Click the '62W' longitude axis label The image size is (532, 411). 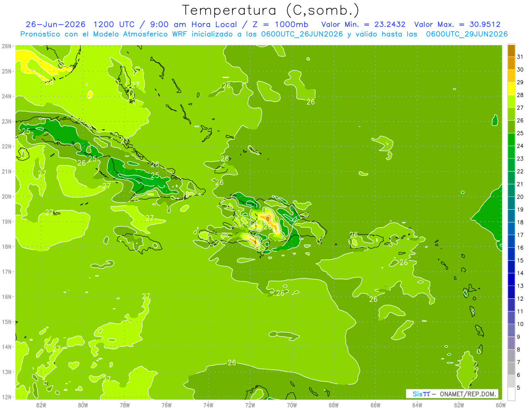point(459,405)
